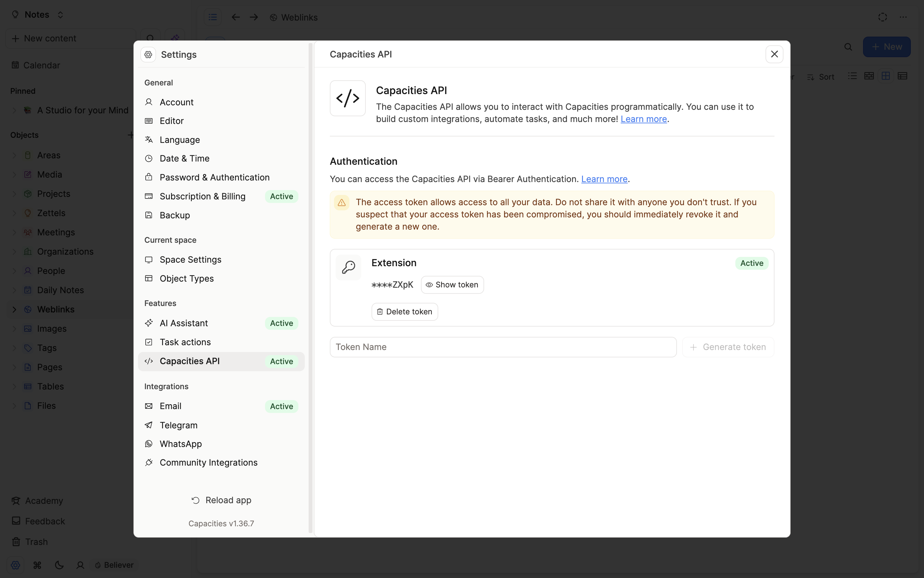Toggle the sidebar list icon in top bar
Viewport: 924px width, 578px height.
coord(213,17)
